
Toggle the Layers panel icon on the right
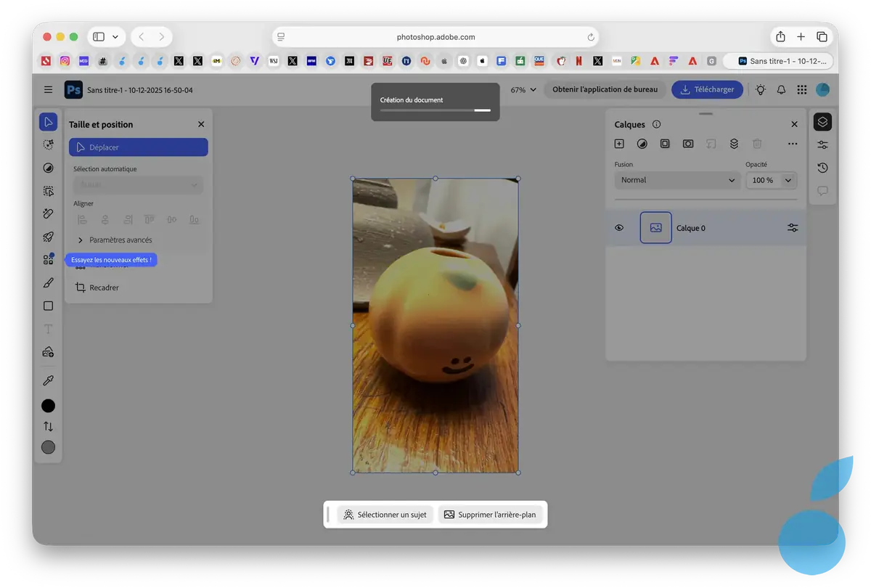point(822,121)
